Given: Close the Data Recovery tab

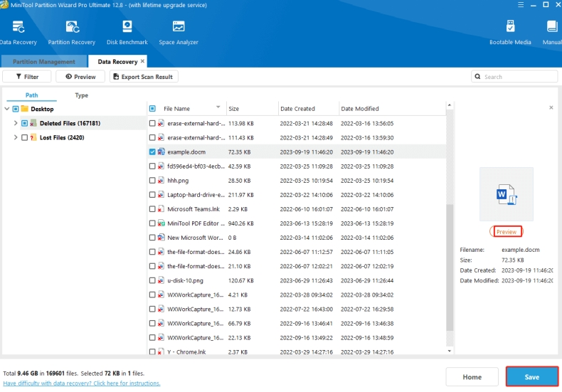Looking at the screenshot, I should [142, 61].
